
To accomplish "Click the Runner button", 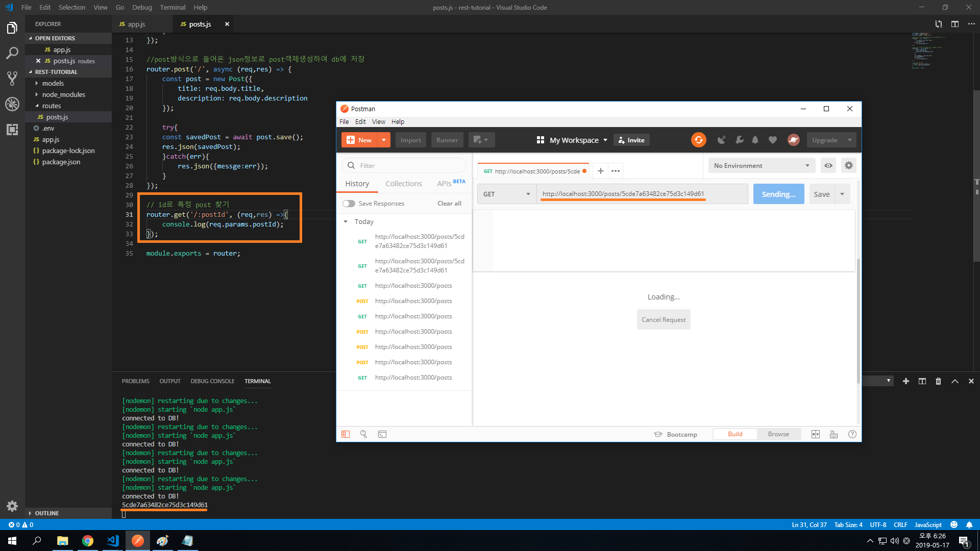I will click(447, 140).
